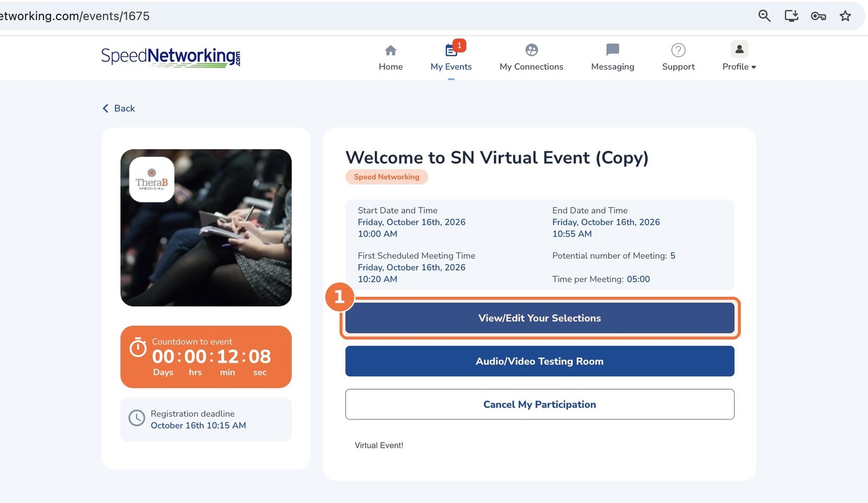Click the browser address bar URL

(75, 16)
